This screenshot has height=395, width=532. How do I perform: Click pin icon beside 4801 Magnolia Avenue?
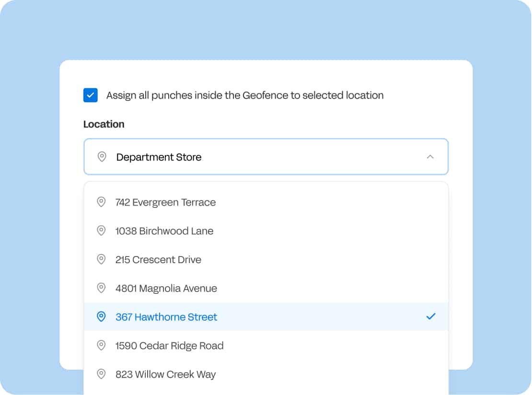coord(101,288)
